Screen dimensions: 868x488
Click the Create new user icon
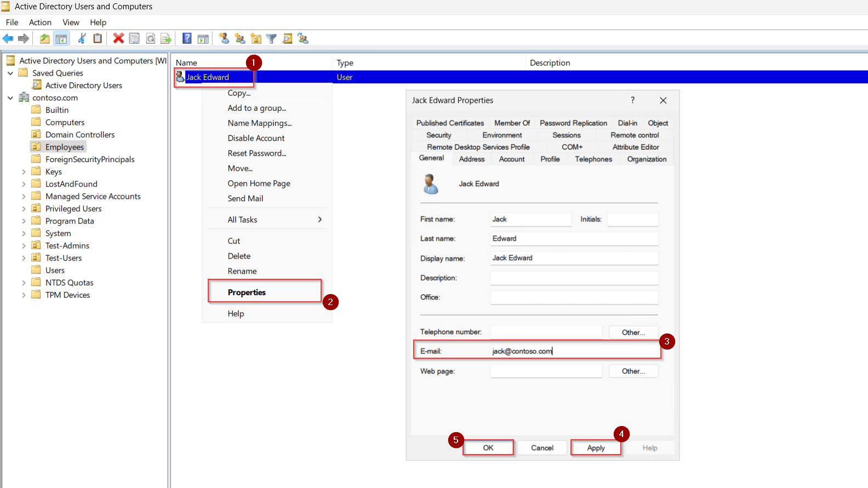coord(224,38)
